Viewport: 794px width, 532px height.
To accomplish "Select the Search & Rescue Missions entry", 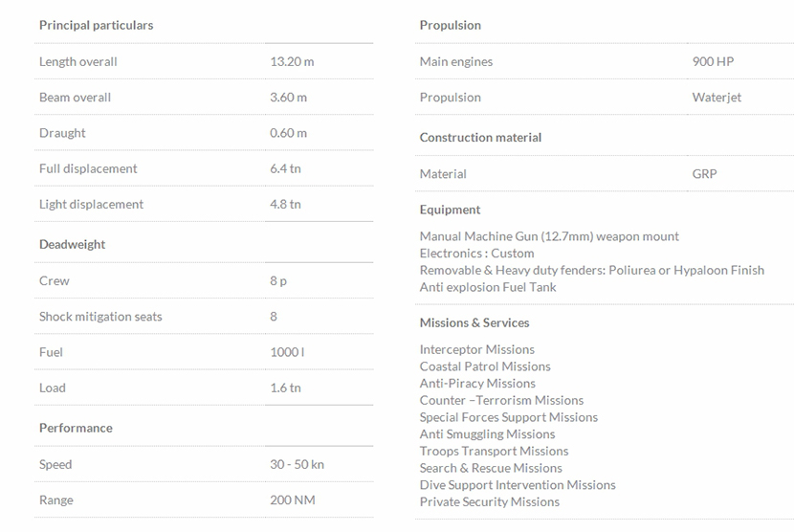I will (491, 468).
